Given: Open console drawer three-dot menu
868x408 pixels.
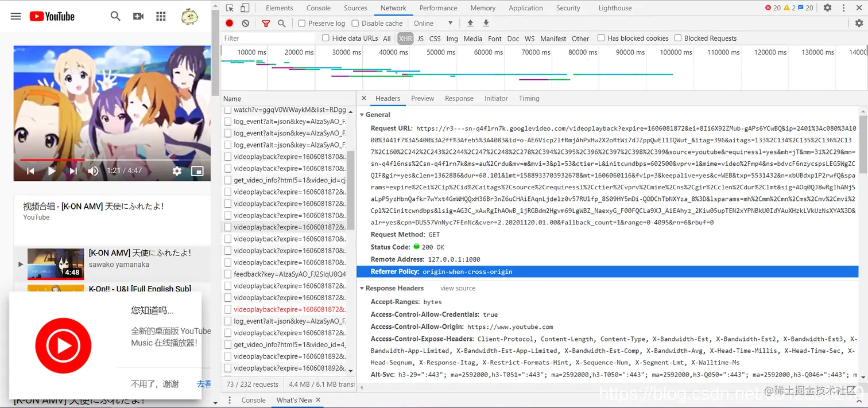Looking at the screenshot, I should click(x=230, y=400).
